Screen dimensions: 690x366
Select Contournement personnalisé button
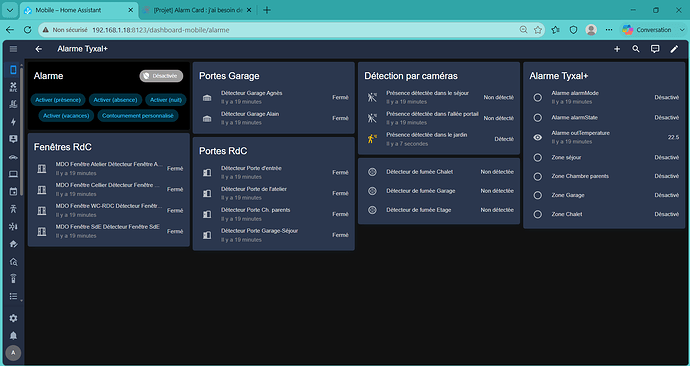coord(138,116)
